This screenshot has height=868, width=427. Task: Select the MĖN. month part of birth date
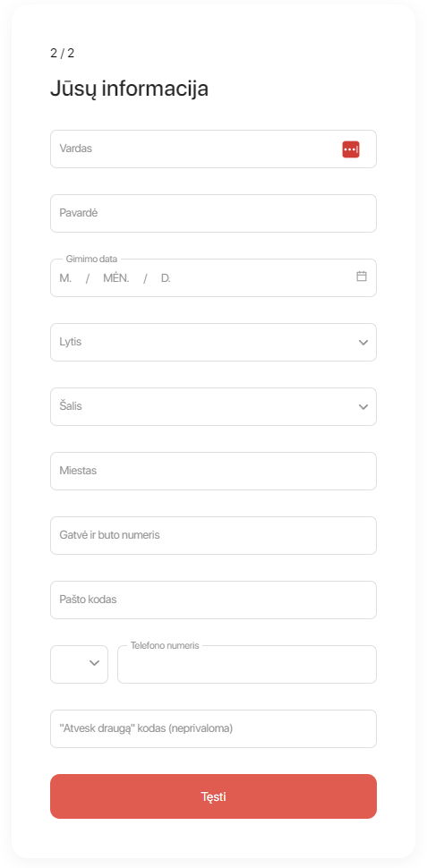[x=116, y=278]
